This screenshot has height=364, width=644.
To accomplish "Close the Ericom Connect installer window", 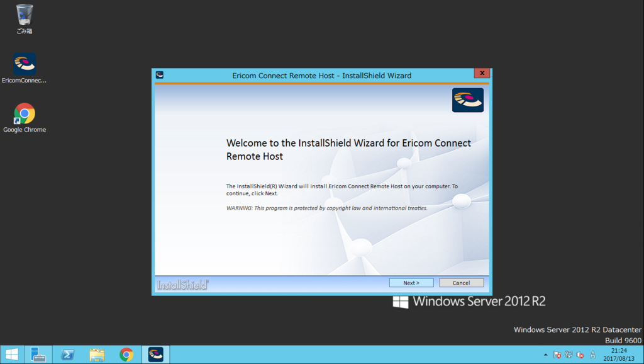I will pos(482,73).
